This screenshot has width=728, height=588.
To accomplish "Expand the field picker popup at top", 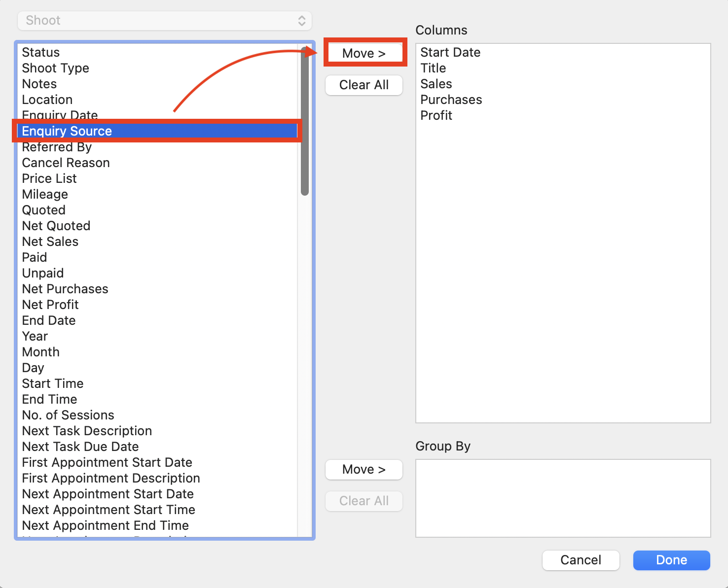I will [x=165, y=21].
